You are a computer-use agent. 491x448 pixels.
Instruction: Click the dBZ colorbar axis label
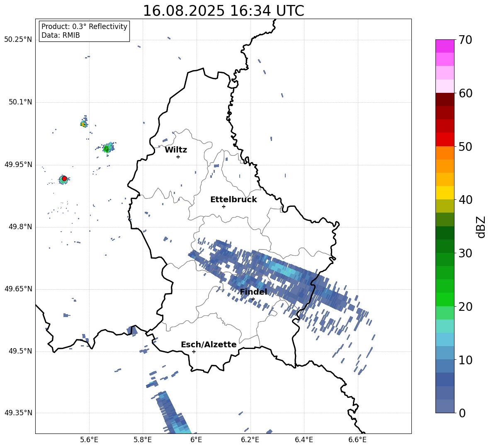[481, 227]
